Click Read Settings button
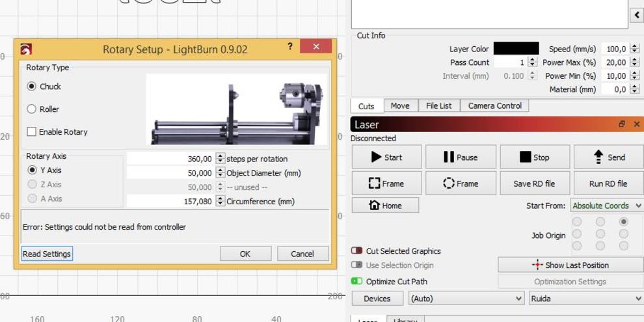644x322 pixels. 47,254
